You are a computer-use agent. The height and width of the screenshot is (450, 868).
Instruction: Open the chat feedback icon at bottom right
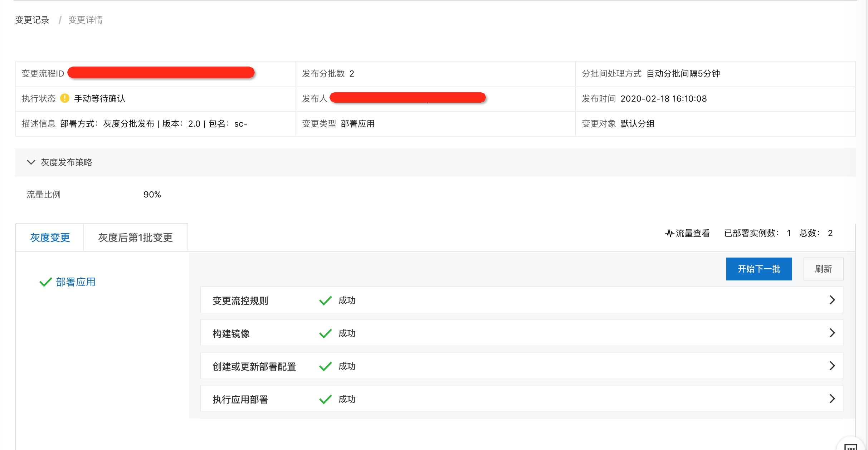(850, 446)
